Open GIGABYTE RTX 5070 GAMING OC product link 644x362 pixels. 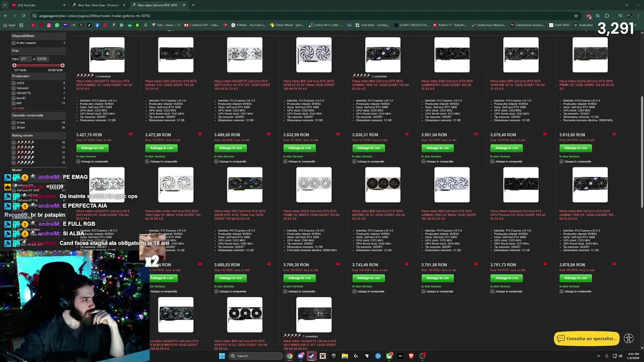click(104, 85)
